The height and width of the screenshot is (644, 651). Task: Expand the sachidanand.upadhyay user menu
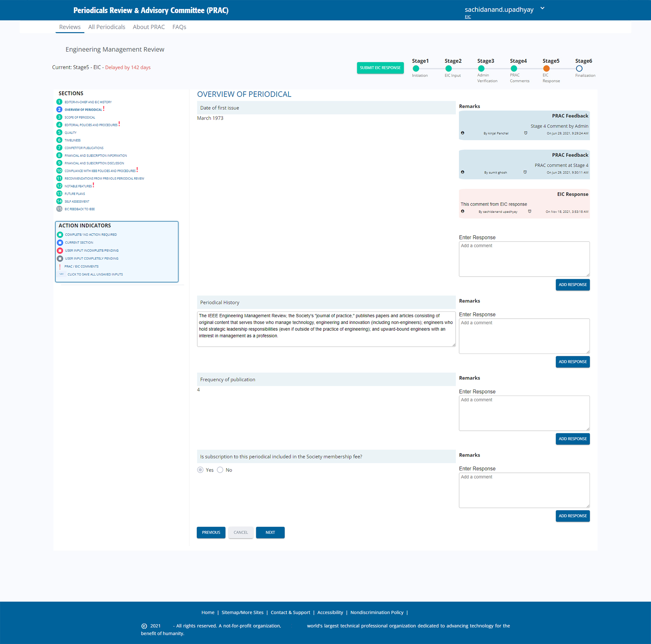click(542, 8)
